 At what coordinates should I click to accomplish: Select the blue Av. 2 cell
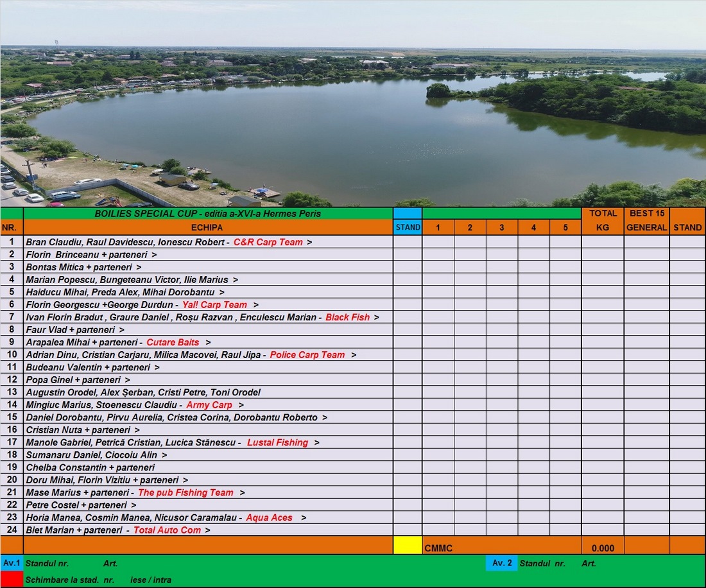[x=501, y=563]
